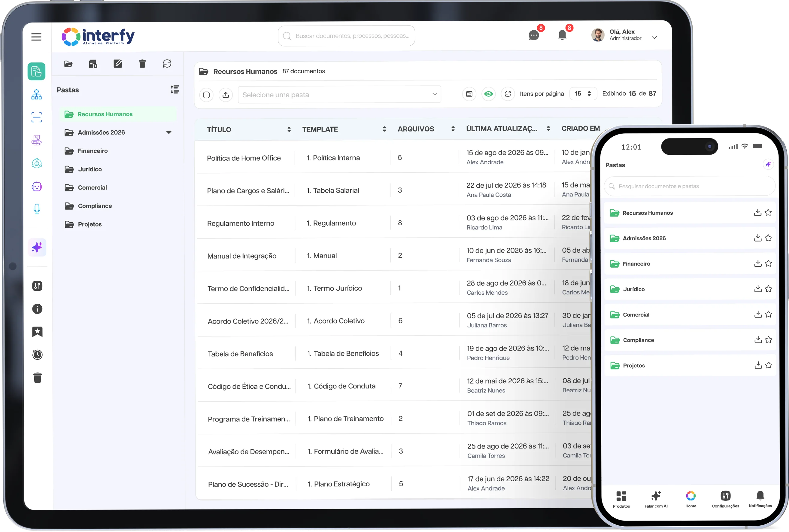Open the organization chart sidebar icon
Viewport: 789px width, 532px height.
point(37,94)
